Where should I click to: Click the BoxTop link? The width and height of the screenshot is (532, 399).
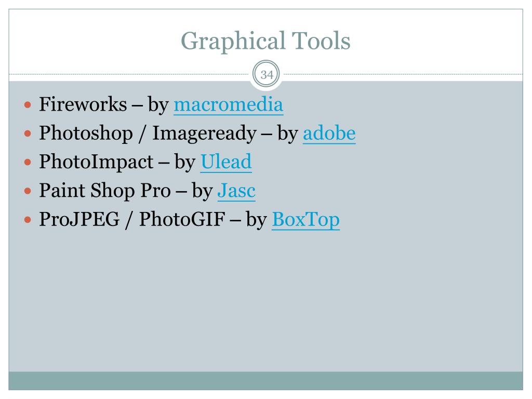(x=305, y=220)
